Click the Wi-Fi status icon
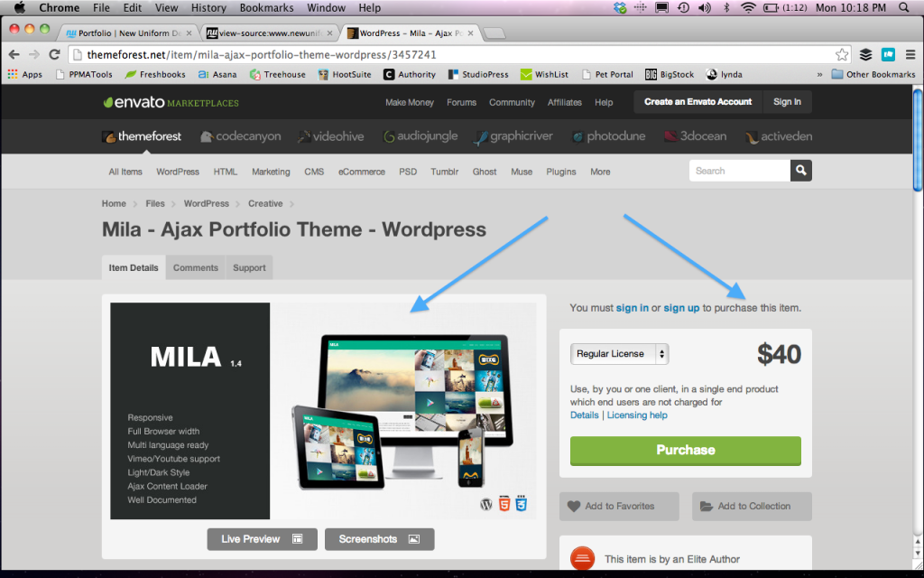Screen dimensions: 924x578 click(748, 7)
